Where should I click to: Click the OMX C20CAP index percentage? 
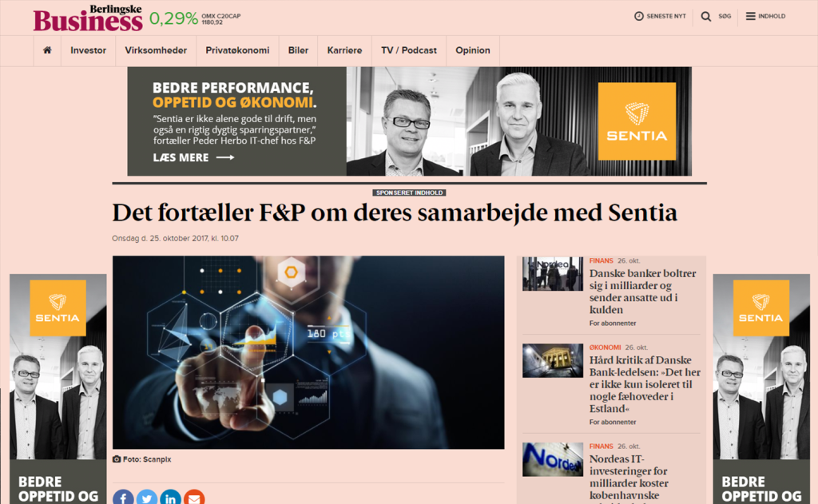[x=173, y=18]
